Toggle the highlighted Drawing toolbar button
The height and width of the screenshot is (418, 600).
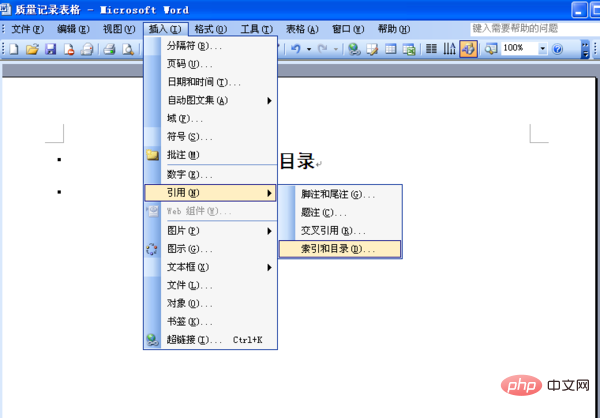click(x=468, y=48)
